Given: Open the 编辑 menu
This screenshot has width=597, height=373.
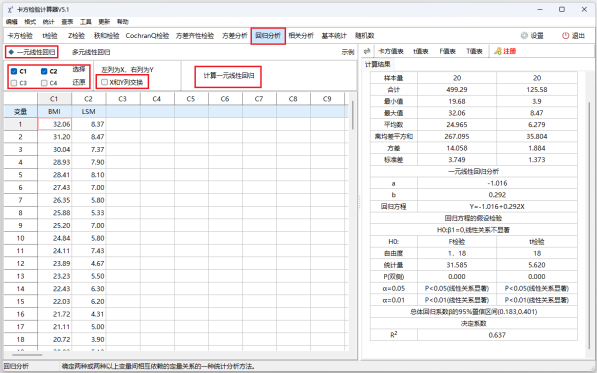Looking at the screenshot, I should [x=11, y=22].
